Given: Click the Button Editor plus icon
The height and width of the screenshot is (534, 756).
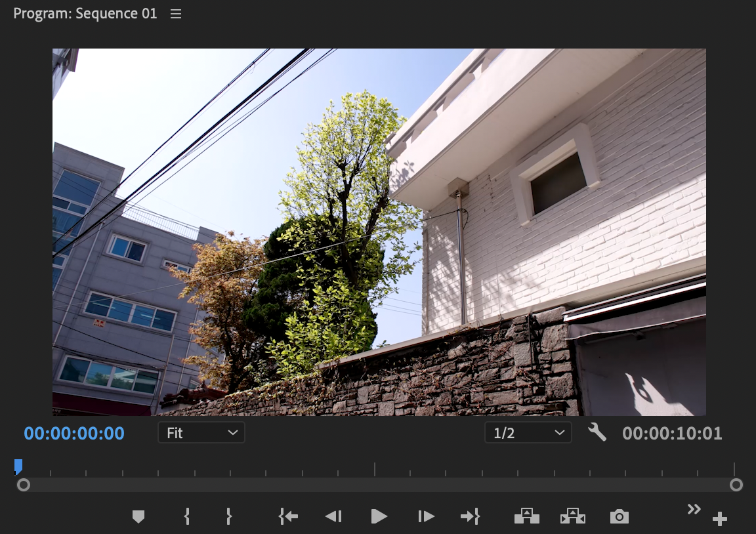Looking at the screenshot, I should click(x=720, y=518).
